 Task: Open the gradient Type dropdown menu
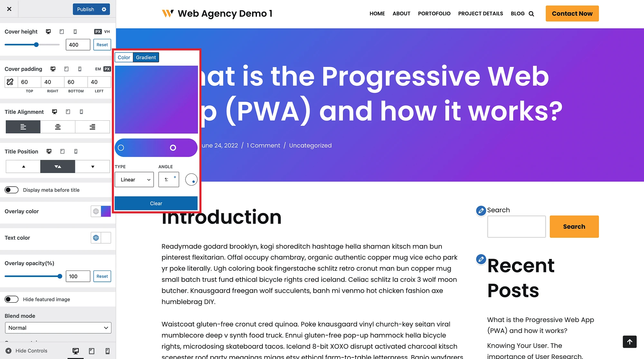click(x=134, y=179)
